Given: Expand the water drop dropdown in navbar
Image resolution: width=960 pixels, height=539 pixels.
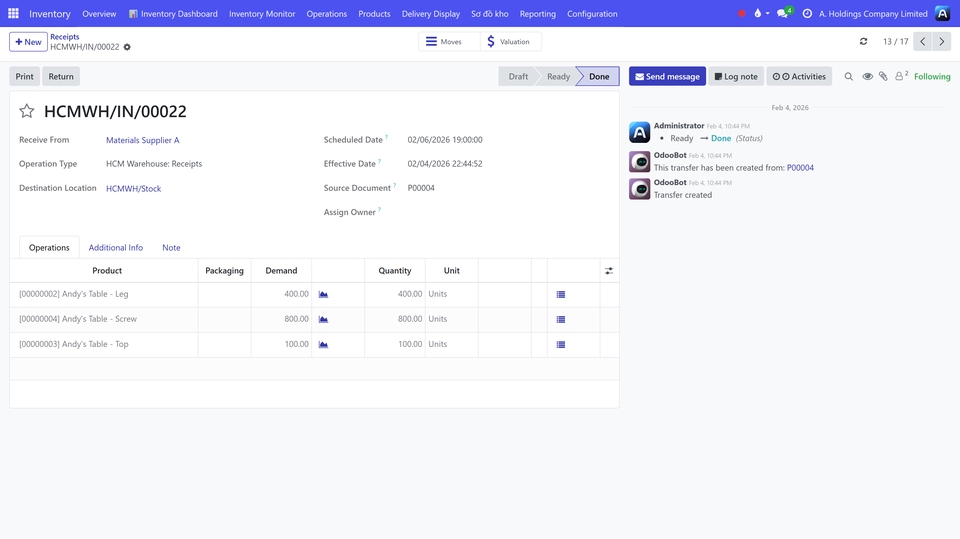Looking at the screenshot, I should coord(761,14).
